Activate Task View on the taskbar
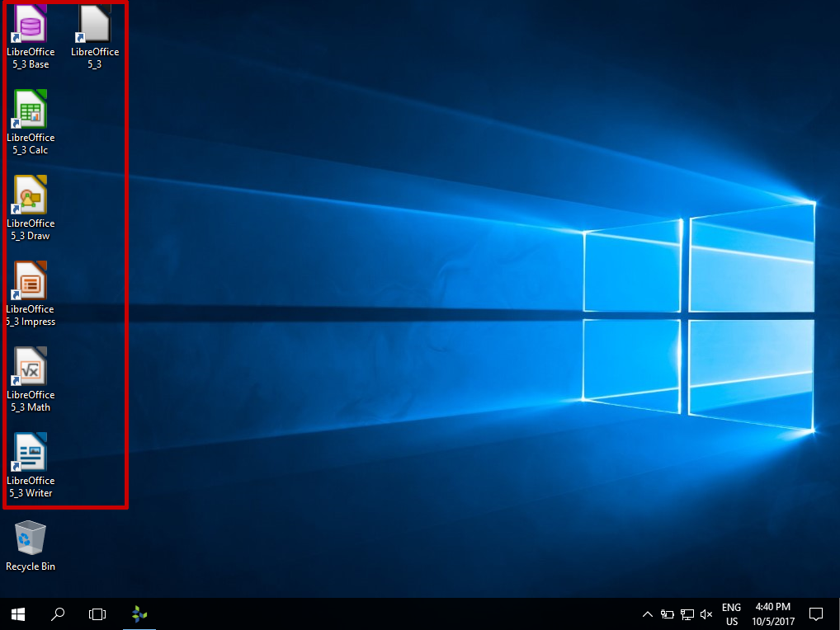 [97, 614]
